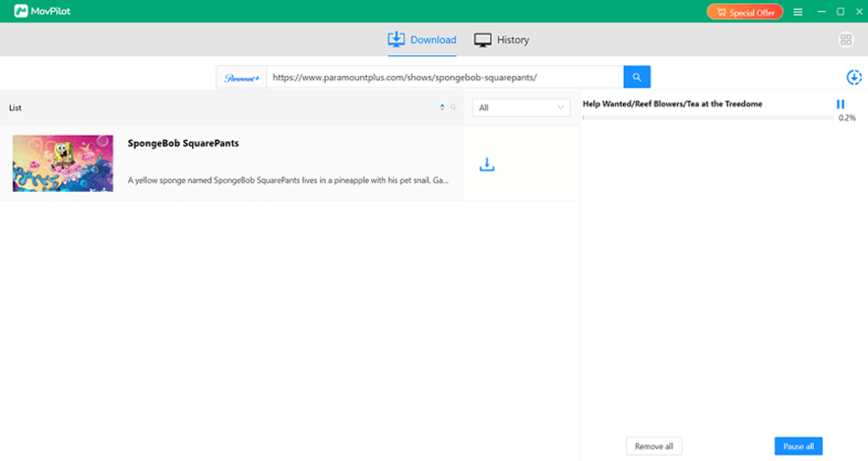The width and height of the screenshot is (868, 461).
Task: Open the hamburger menu in title bar
Action: (x=797, y=12)
